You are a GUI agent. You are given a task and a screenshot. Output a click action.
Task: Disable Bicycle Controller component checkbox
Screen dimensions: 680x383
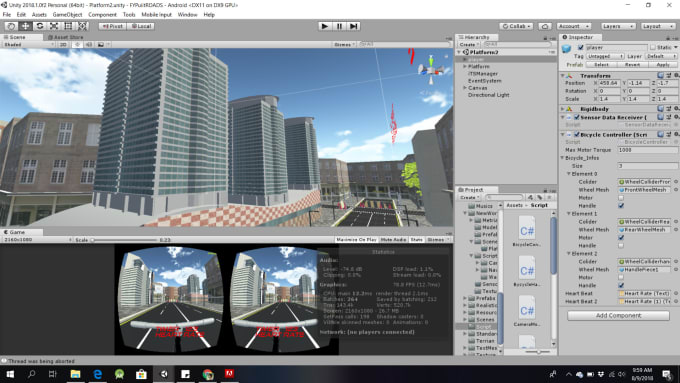click(x=577, y=134)
